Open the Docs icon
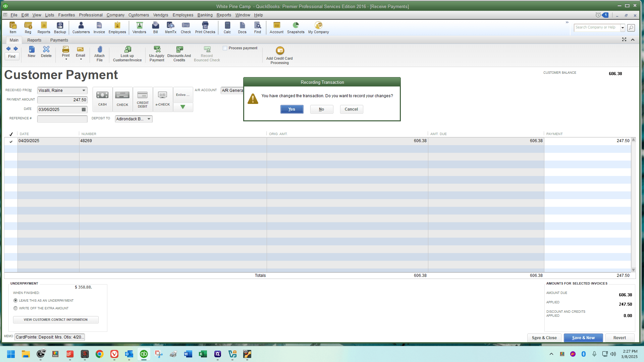644x362 pixels. pyautogui.click(x=242, y=27)
